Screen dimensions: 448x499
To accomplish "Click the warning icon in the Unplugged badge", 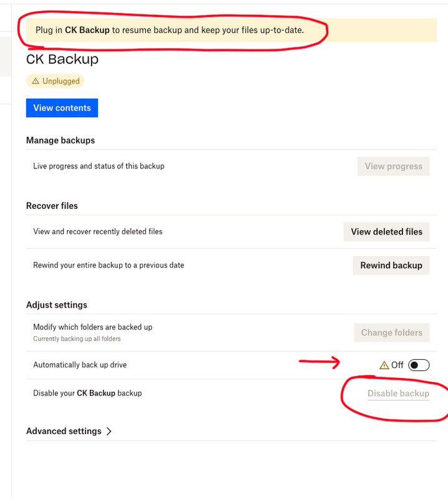I will (x=36, y=81).
